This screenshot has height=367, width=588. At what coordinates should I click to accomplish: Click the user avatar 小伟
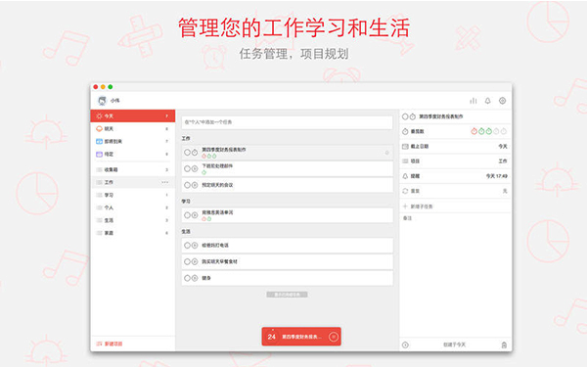tap(102, 101)
